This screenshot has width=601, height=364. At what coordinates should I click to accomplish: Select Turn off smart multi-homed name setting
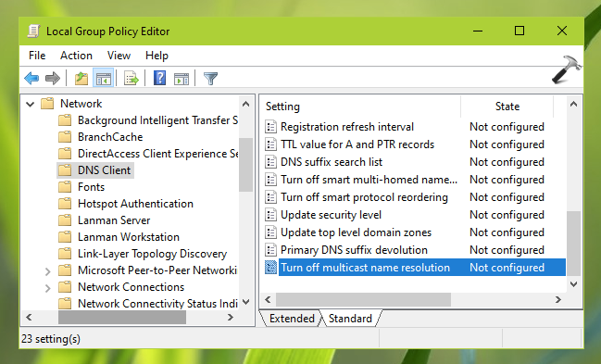point(369,180)
